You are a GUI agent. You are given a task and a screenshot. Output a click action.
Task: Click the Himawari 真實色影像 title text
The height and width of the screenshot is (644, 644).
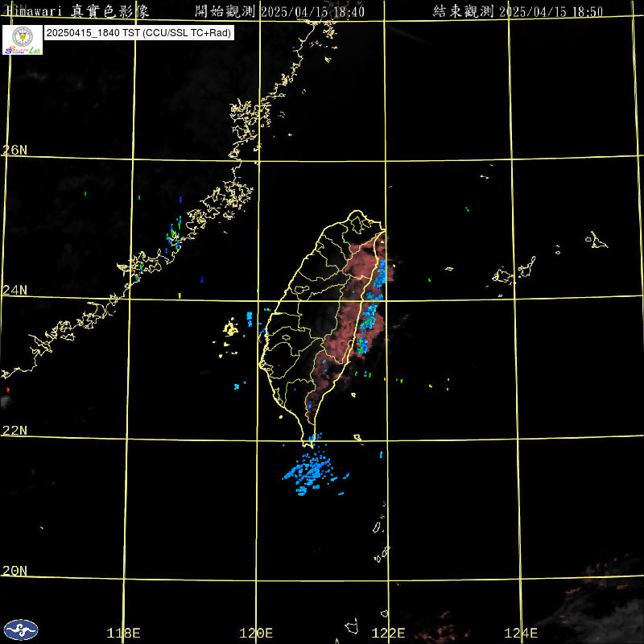coord(89,11)
